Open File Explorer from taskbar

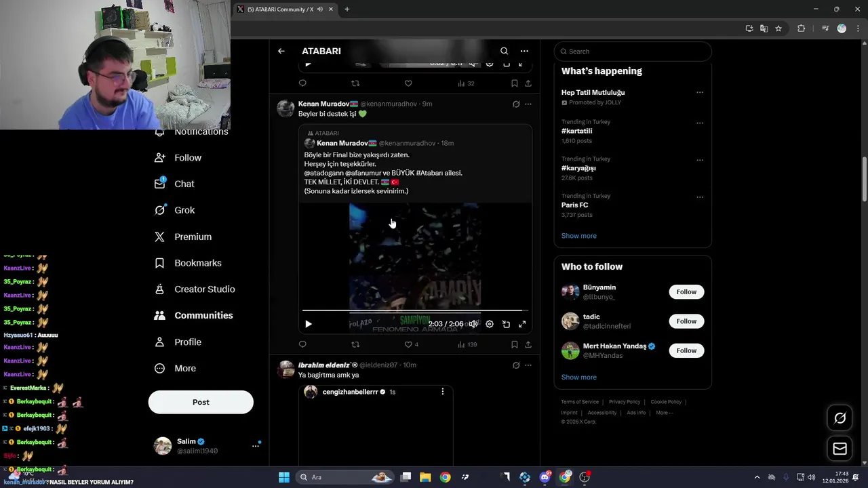click(x=425, y=477)
